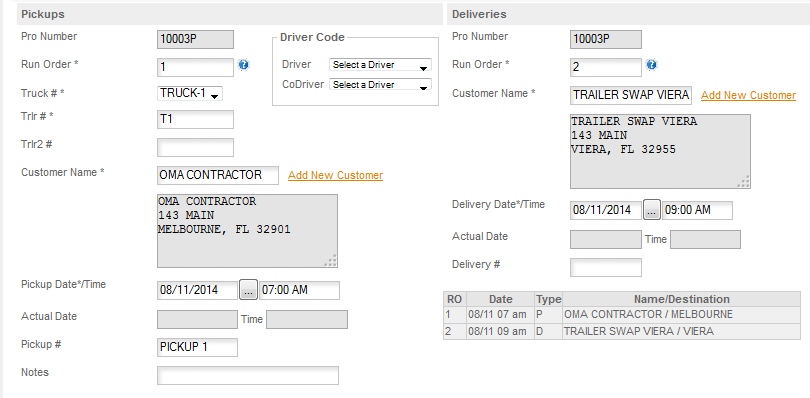This screenshot has width=810, height=398.
Task: Click the Pickup # field containing PICKUP 1
Action: 197,347
